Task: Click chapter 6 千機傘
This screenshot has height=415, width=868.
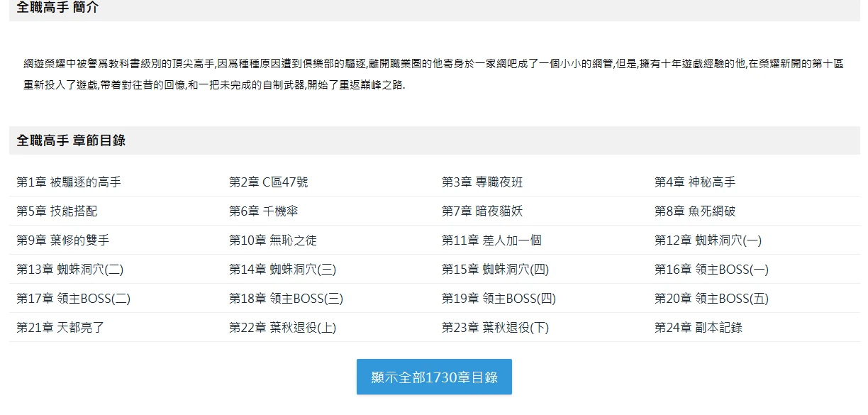Action: (258, 211)
